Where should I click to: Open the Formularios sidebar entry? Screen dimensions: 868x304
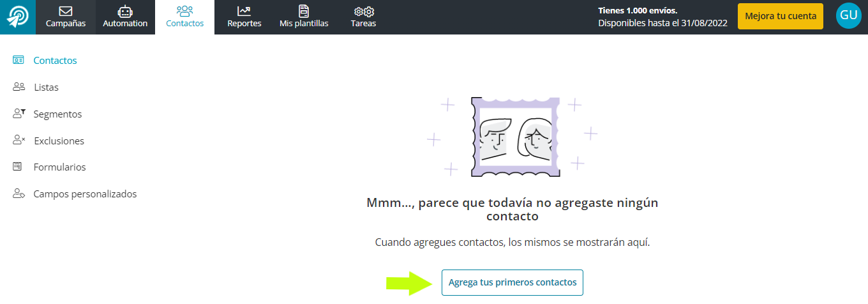click(59, 167)
